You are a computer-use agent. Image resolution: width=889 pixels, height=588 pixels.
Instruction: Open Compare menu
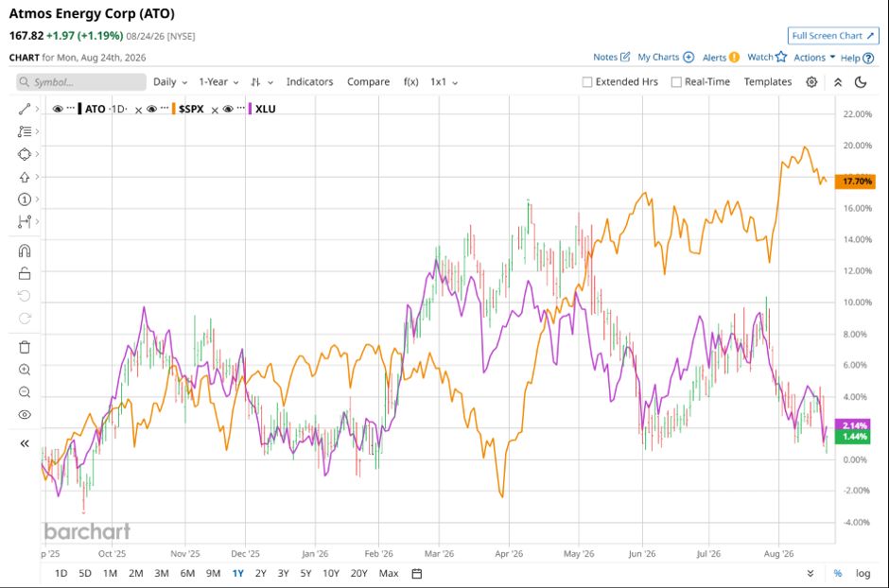pos(369,82)
